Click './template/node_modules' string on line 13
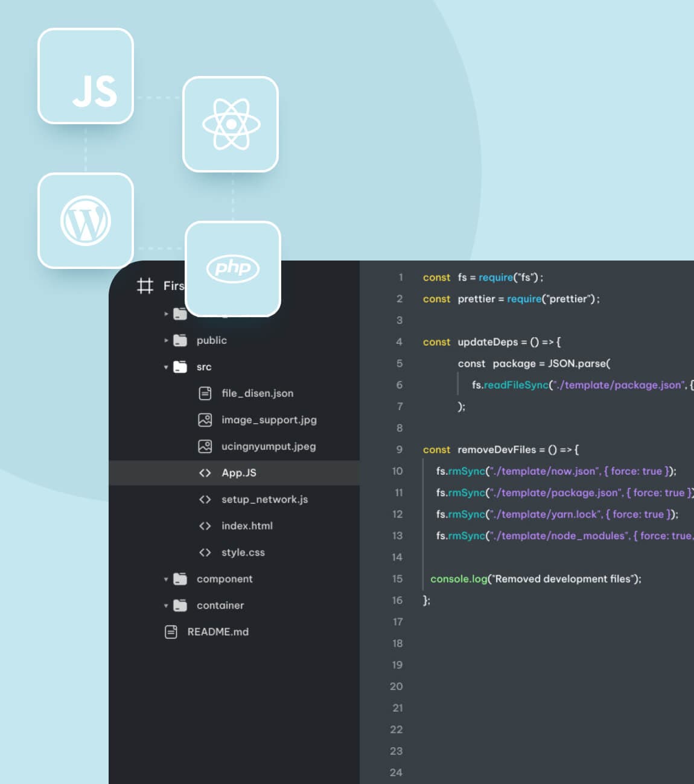Image resolution: width=694 pixels, height=784 pixels. tap(559, 536)
